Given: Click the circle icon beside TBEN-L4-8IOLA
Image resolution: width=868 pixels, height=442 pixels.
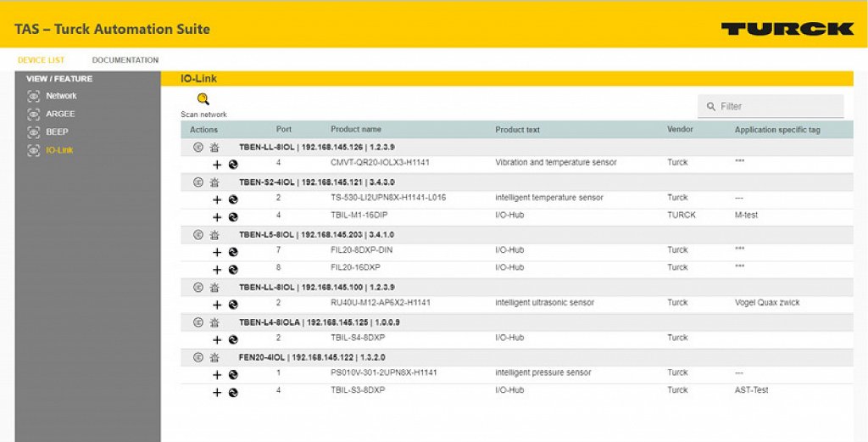Looking at the screenshot, I should pyautogui.click(x=198, y=322).
